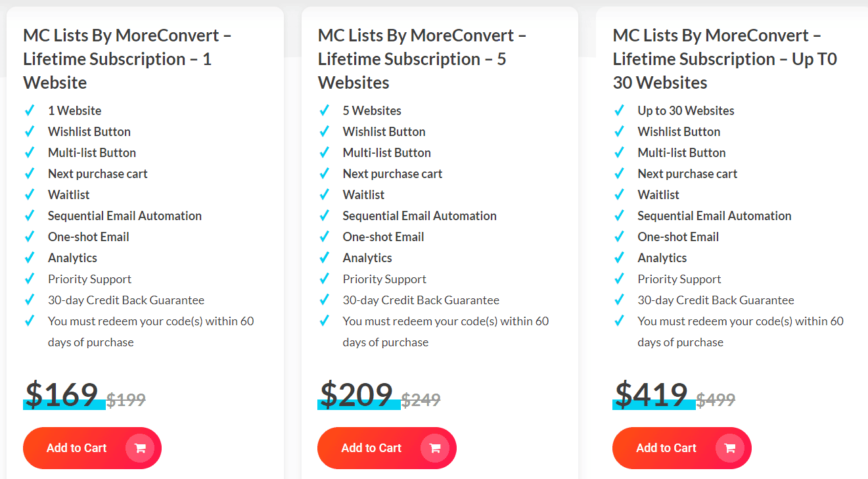Click the $209 price of the middle plan
Viewport: 868px width, 479px height.
(x=358, y=394)
